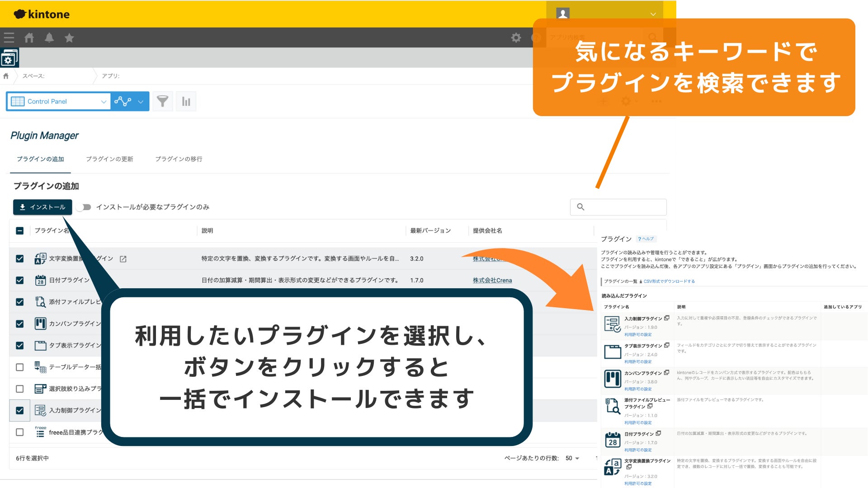868x488 pixels.
Task: Expand the Control Panel view dropdown
Action: point(104,102)
